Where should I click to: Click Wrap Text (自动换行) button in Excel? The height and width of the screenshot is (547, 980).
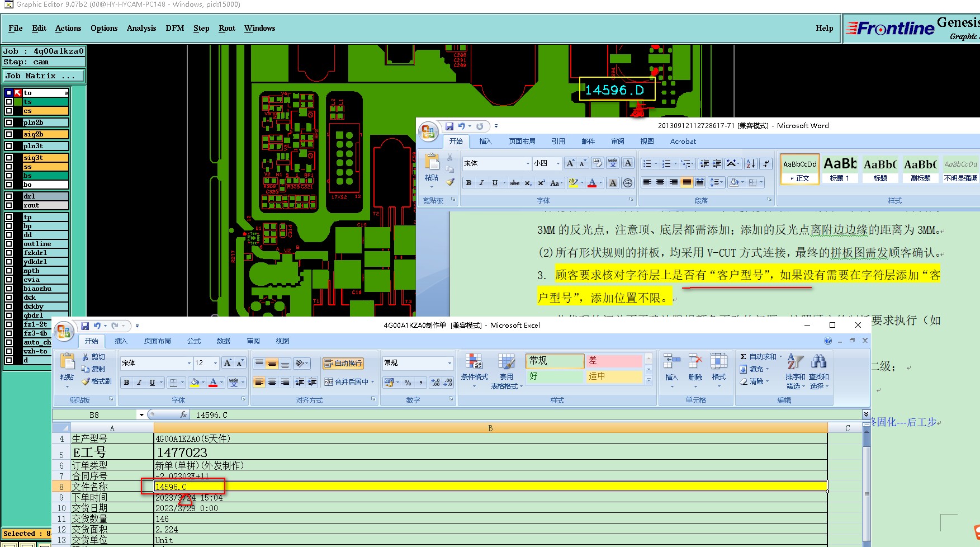(x=343, y=364)
